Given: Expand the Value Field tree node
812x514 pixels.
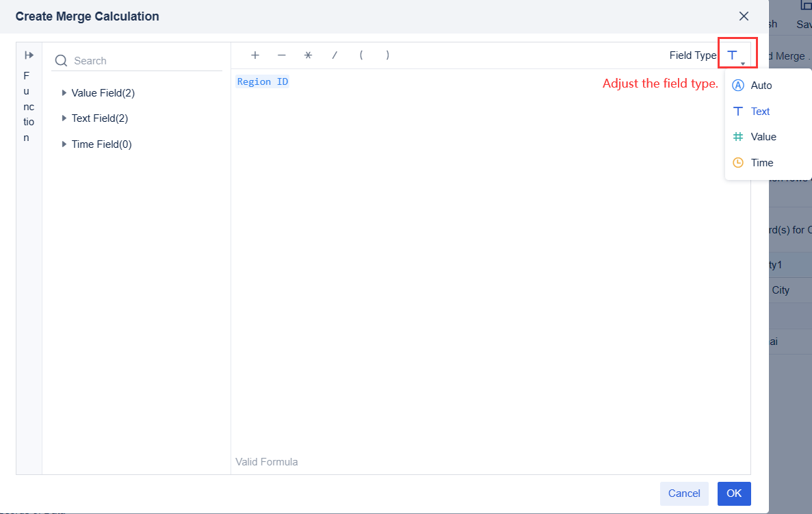Looking at the screenshot, I should 64,92.
